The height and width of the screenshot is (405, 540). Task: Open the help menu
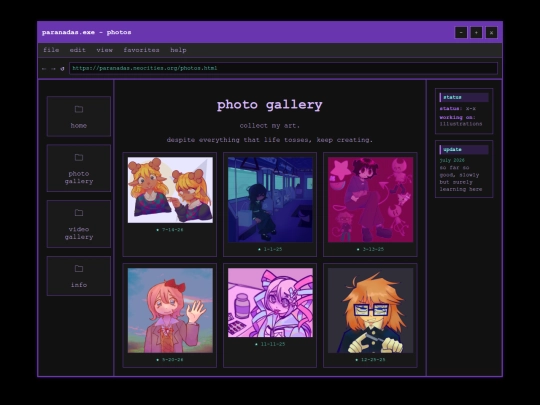point(178,50)
